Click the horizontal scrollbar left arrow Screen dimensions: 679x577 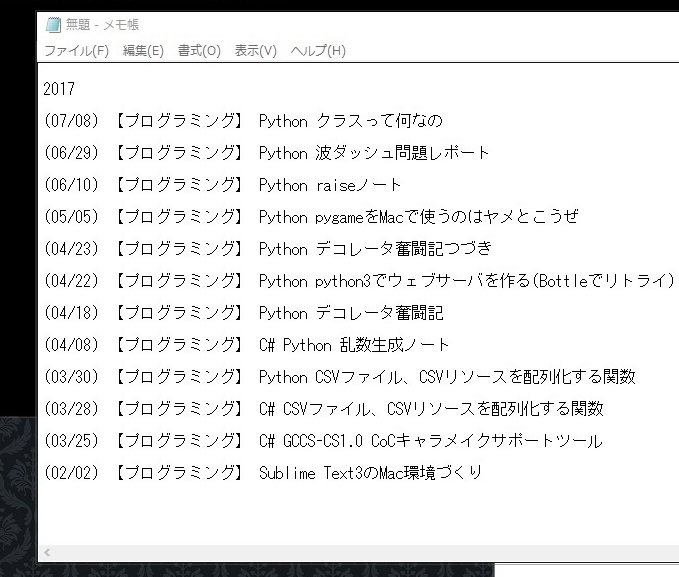click(47, 552)
